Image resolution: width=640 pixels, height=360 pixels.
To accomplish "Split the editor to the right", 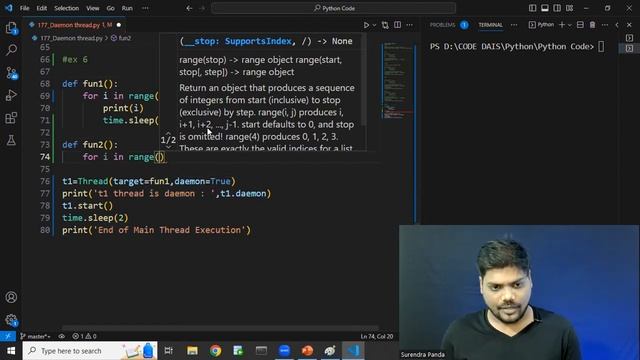I will click(398, 25).
